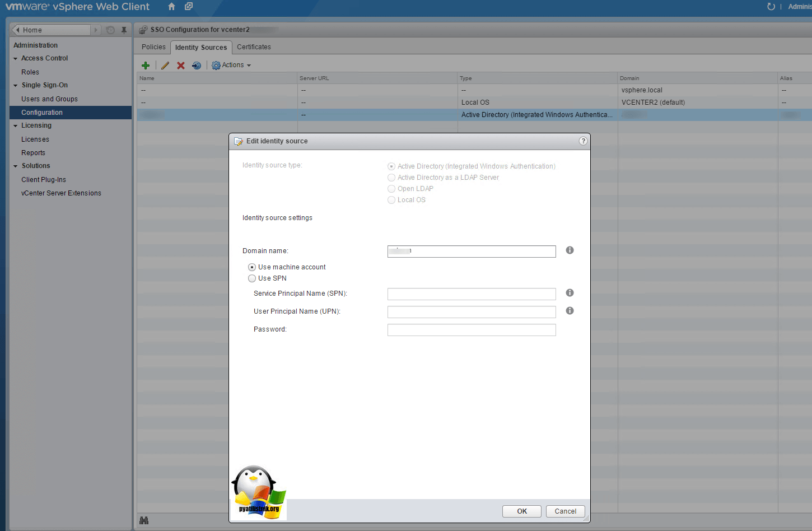Viewport: 812px width, 531px height.
Task: Collapse the Single Sign-On tree section
Action: pos(16,86)
